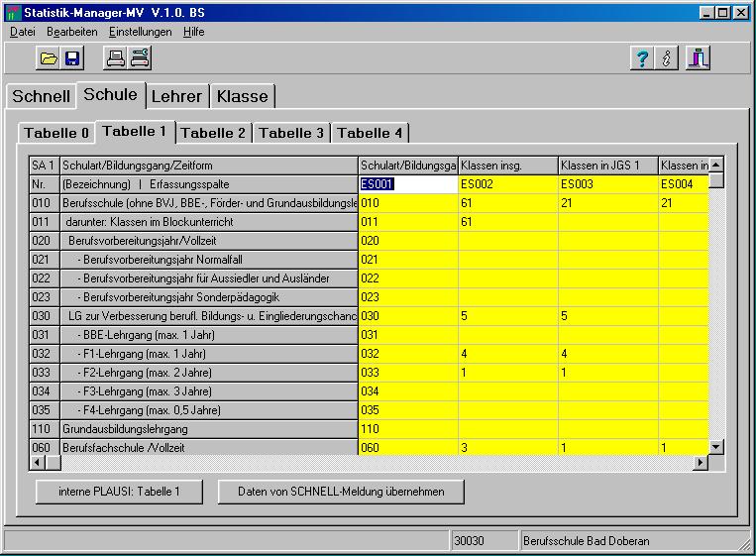The width and height of the screenshot is (756, 556).
Task: Select the Tabelle 2 sub-tab
Action: pyautogui.click(x=213, y=133)
